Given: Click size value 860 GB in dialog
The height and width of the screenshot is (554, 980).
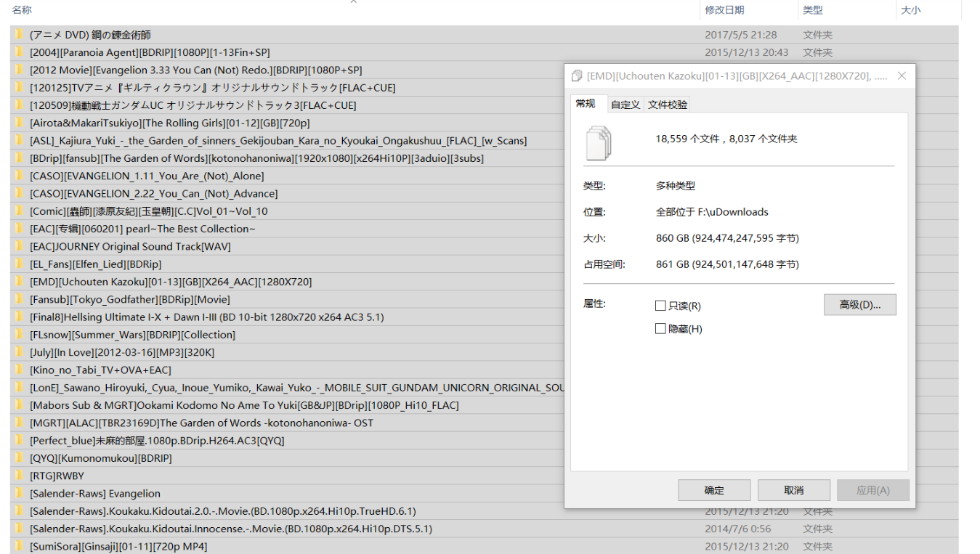Looking at the screenshot, I should (x=727, y=238).
